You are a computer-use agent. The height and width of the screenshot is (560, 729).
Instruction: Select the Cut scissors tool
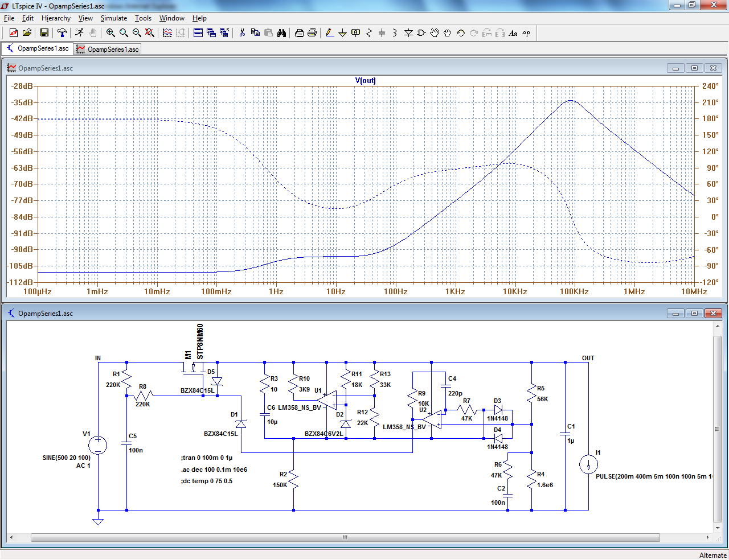[242, 33]
